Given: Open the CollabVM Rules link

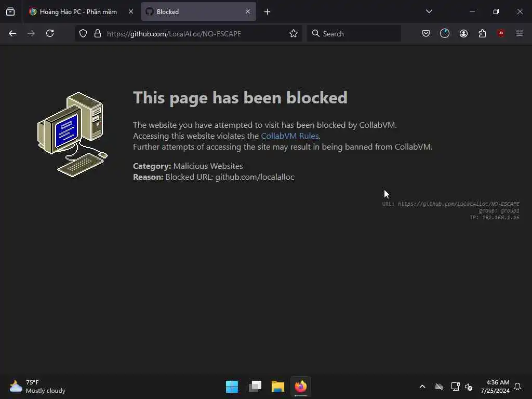Looking at the screenshot, I should (x=290, y=136).
